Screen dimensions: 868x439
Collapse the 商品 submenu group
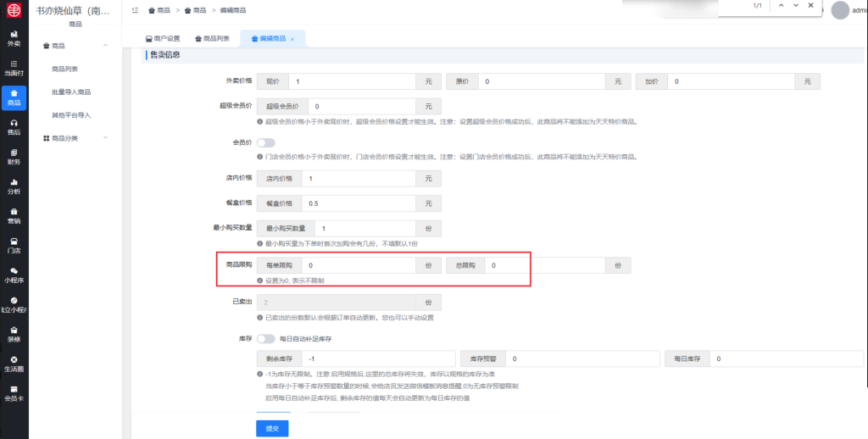(x=104, y=46)
